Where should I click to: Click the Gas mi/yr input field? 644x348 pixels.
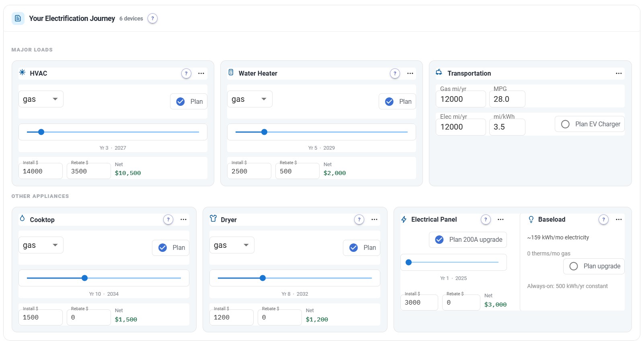click(461, 99)
